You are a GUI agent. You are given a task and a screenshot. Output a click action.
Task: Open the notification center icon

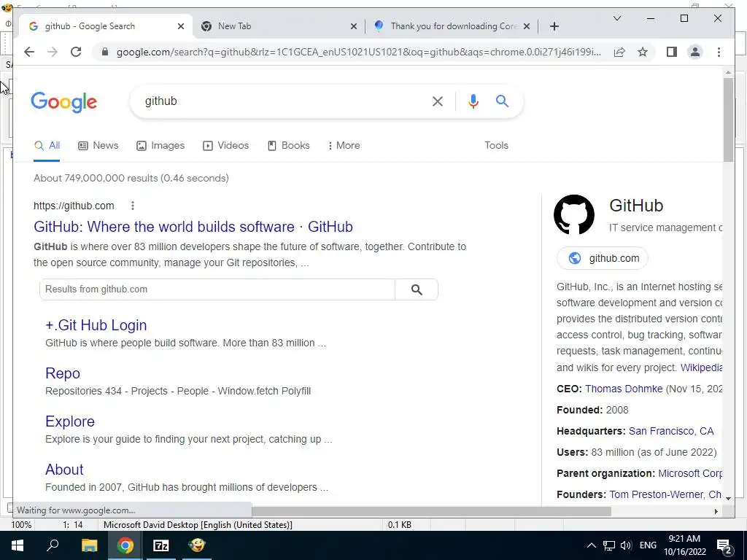[x=724, y=545]
